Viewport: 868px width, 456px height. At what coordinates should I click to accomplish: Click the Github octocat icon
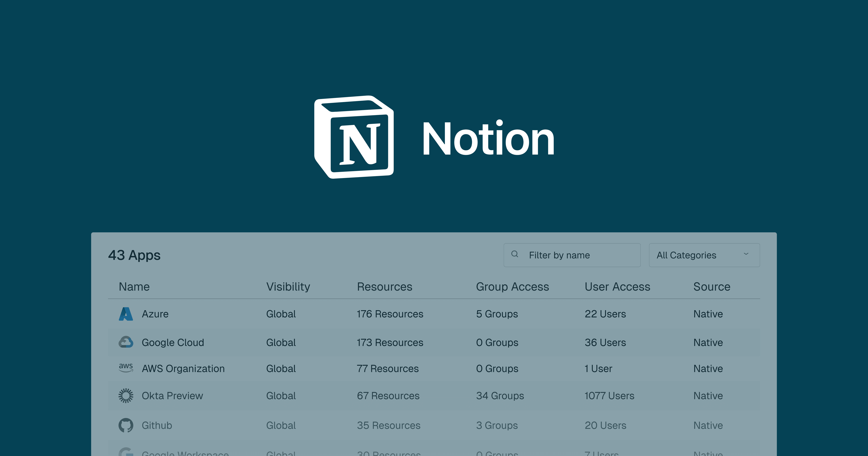pyautogui.click(x=126, y=425)
